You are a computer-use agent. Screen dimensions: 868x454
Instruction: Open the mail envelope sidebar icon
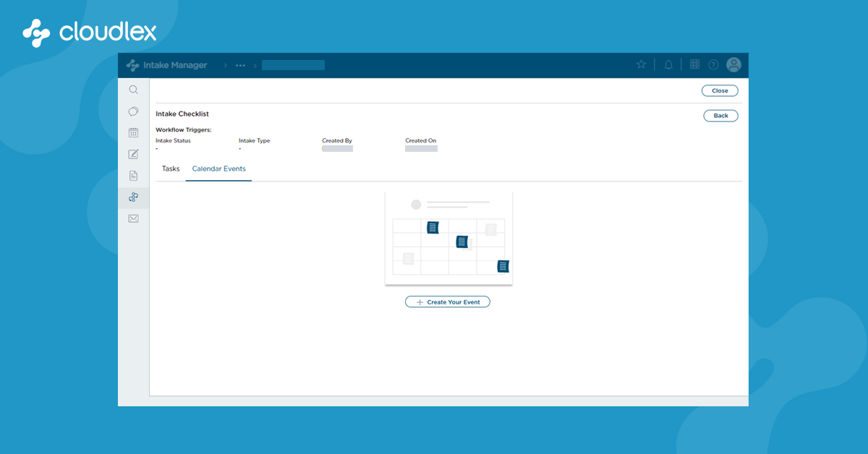click(133, 218)
